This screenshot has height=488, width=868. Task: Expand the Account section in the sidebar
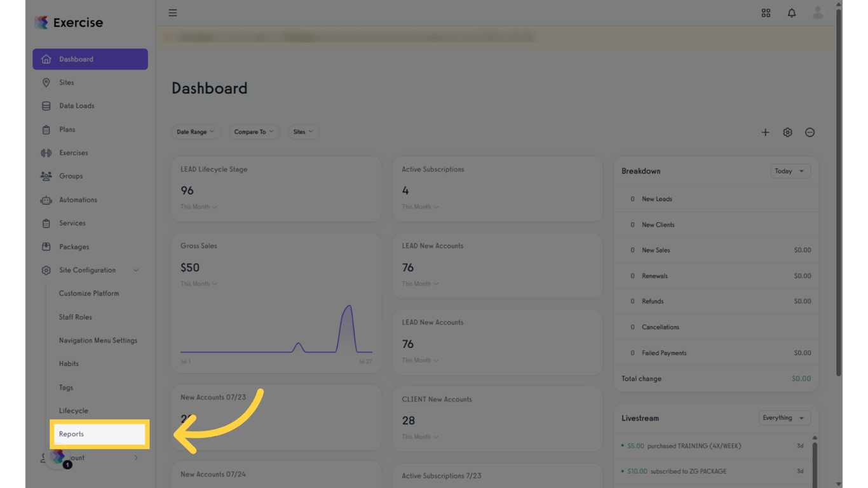click(135, 457)
